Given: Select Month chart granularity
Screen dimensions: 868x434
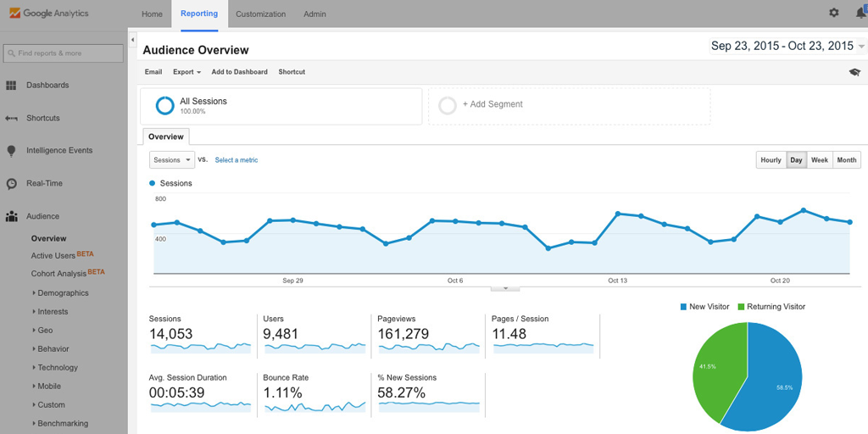Looking at the screenshot, I should coord(847,160).
